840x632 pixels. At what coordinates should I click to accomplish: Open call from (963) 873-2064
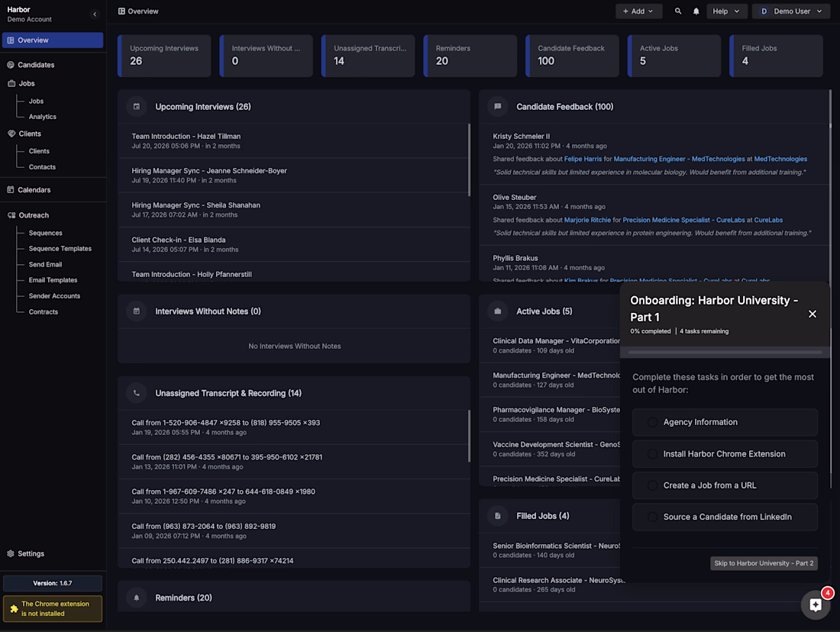click(293, 530)
